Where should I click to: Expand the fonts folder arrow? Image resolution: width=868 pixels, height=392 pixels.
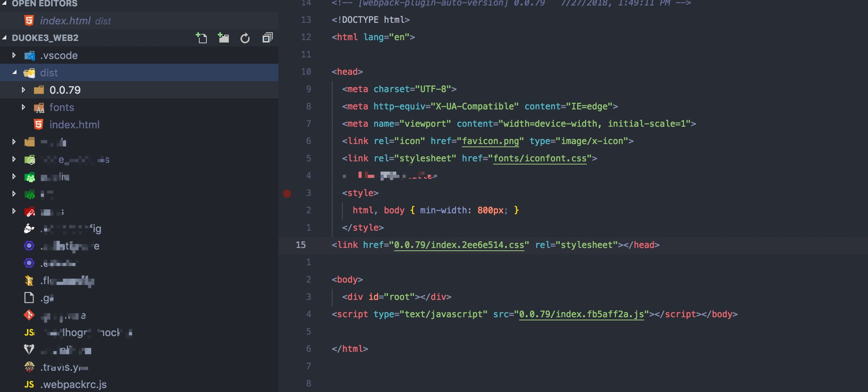coord(24,107)
